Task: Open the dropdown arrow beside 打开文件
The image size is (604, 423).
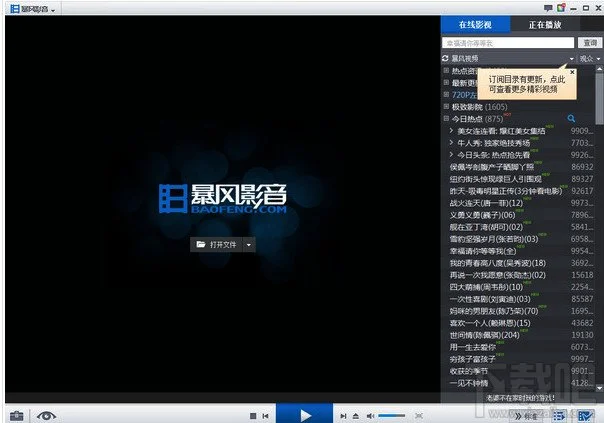Action: point(249,245)
